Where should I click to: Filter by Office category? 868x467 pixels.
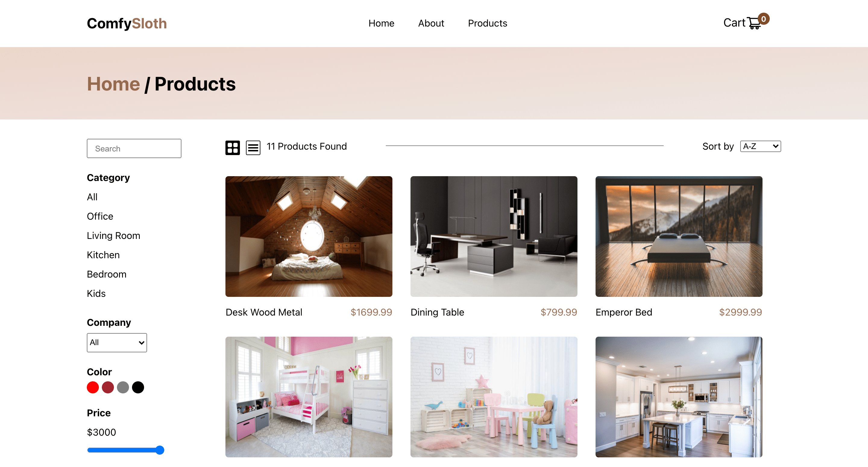coord(100,216)
